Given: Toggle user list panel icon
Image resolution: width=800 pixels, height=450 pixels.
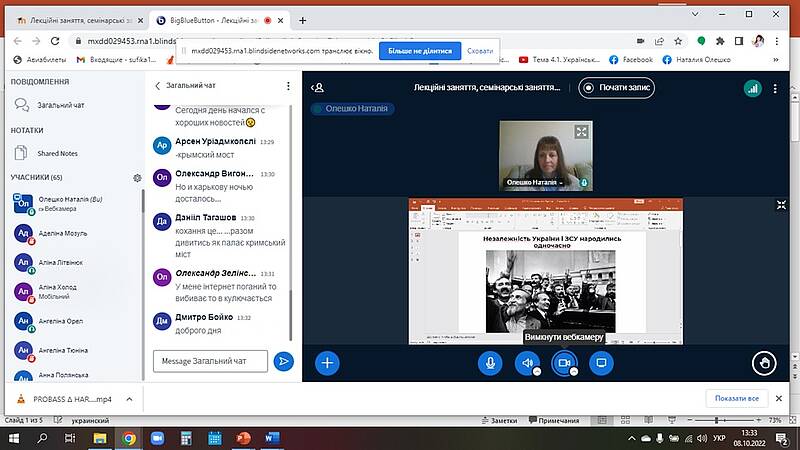Looking at the screenshot, I should tap(318, 88).
